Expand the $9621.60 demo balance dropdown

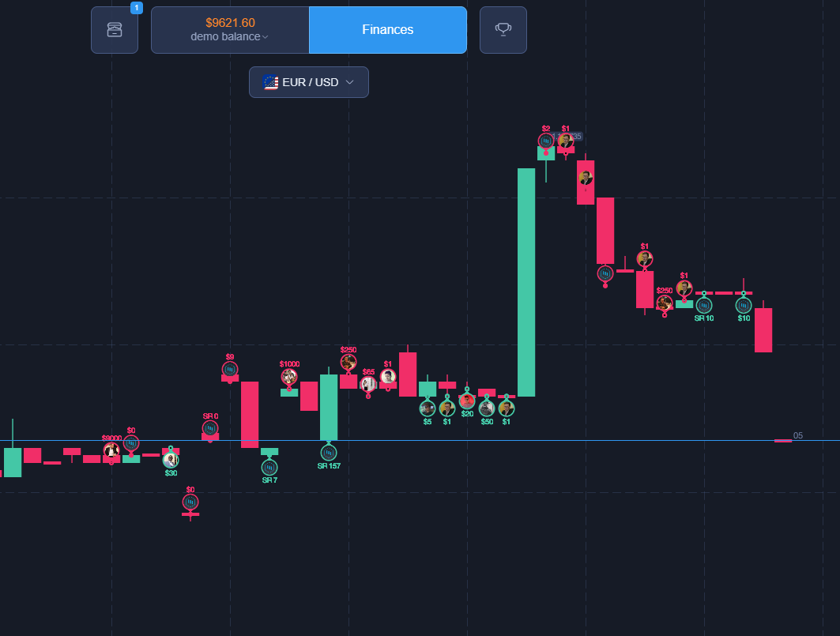[x=229, y=30]
